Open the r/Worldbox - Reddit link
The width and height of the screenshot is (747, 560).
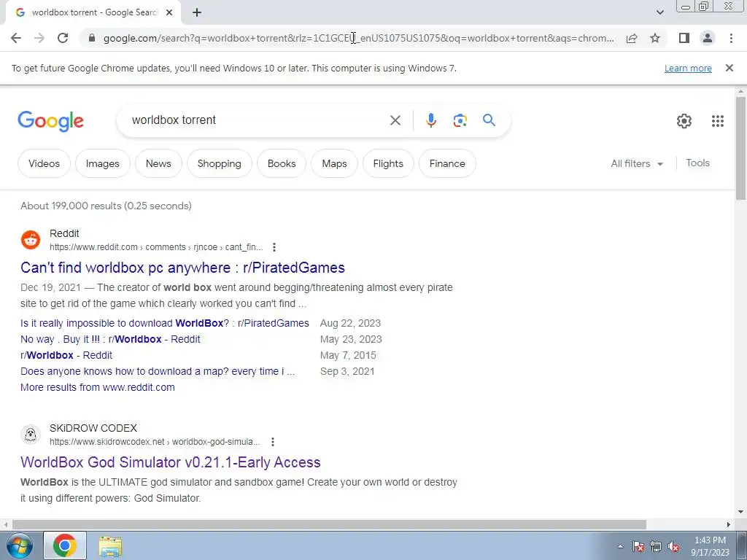(66, 355)
